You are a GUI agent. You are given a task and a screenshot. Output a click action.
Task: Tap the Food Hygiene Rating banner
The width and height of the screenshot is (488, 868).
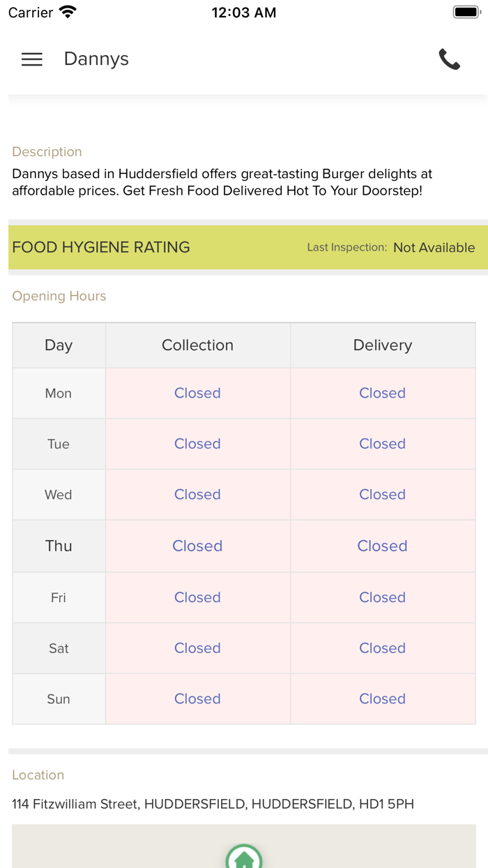pos(244,248)
